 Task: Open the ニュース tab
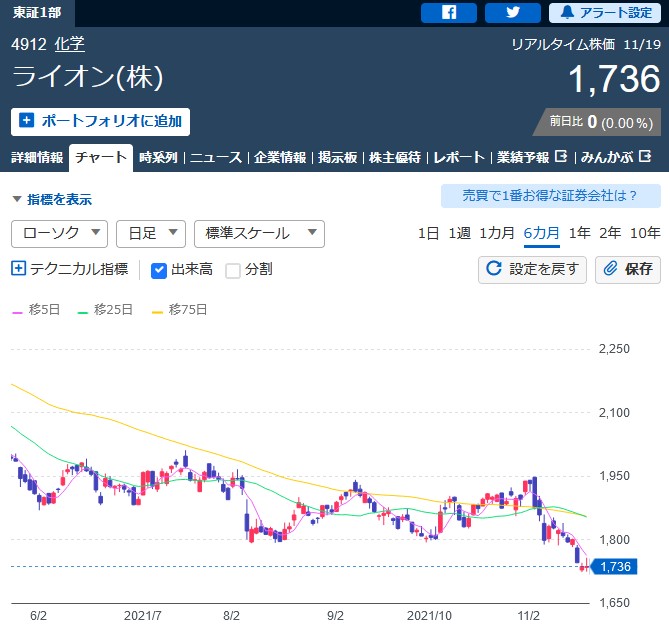(216, 157)
